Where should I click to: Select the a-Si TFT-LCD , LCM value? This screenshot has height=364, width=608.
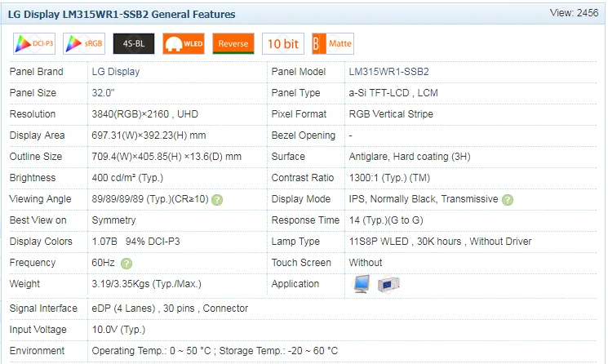coord(393,93)
